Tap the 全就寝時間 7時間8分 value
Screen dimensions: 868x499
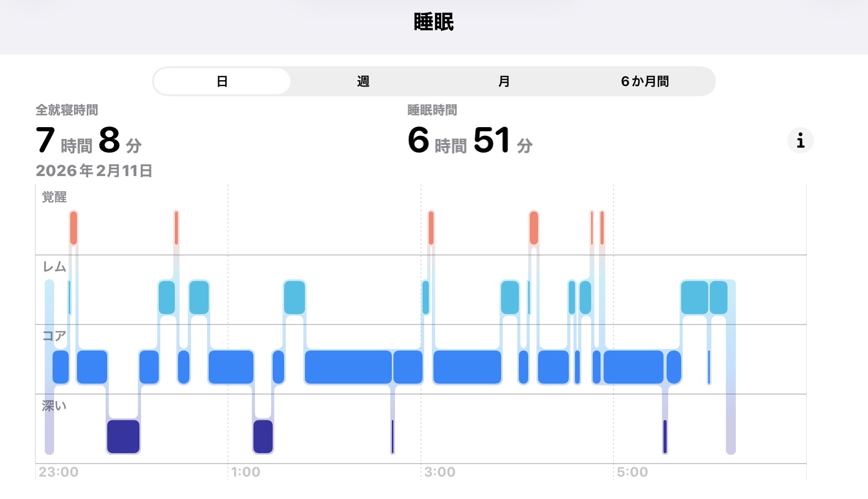point(88,141)
